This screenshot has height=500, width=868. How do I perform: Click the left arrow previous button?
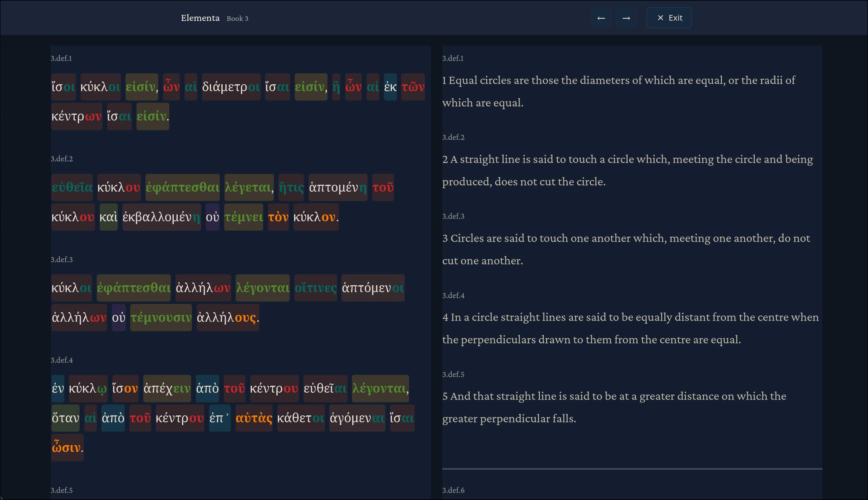pyautogui.click(x=601, y=18)
